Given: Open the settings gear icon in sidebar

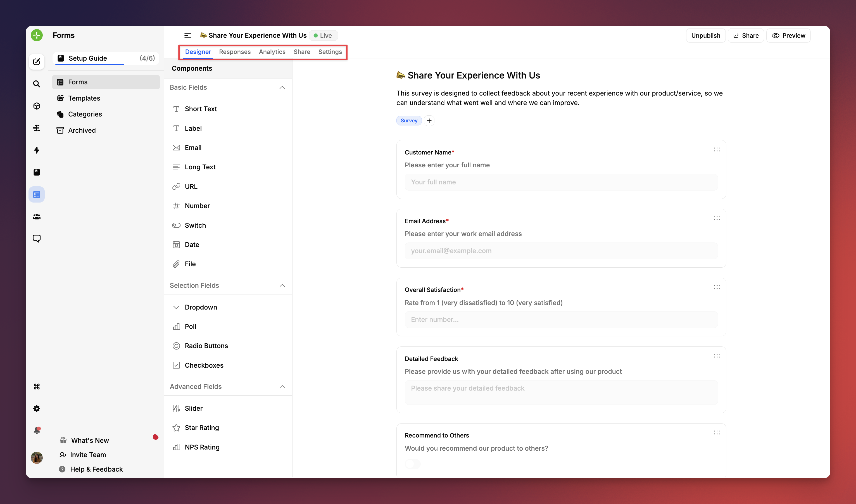Looking at the screenshot, I should [x=36, y=408].
